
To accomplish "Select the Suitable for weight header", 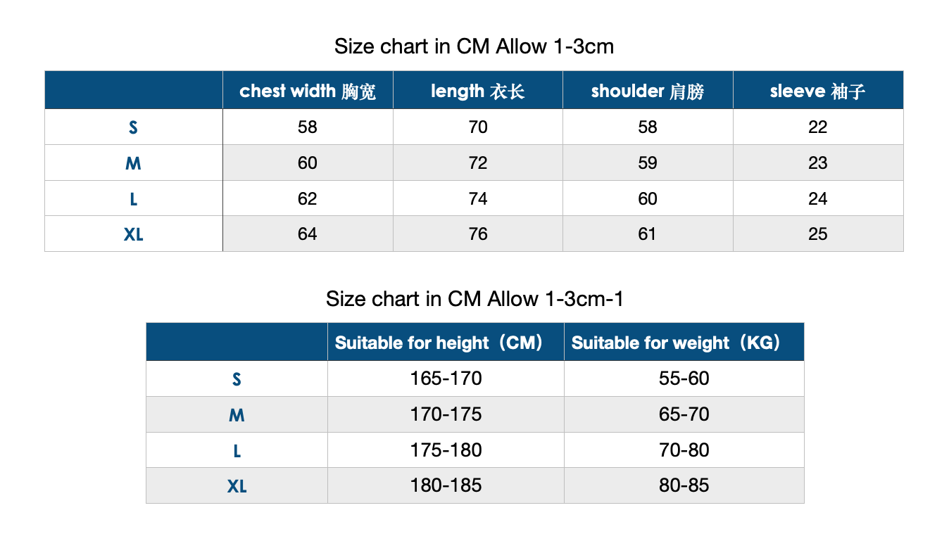I will [x=684, y=343].
